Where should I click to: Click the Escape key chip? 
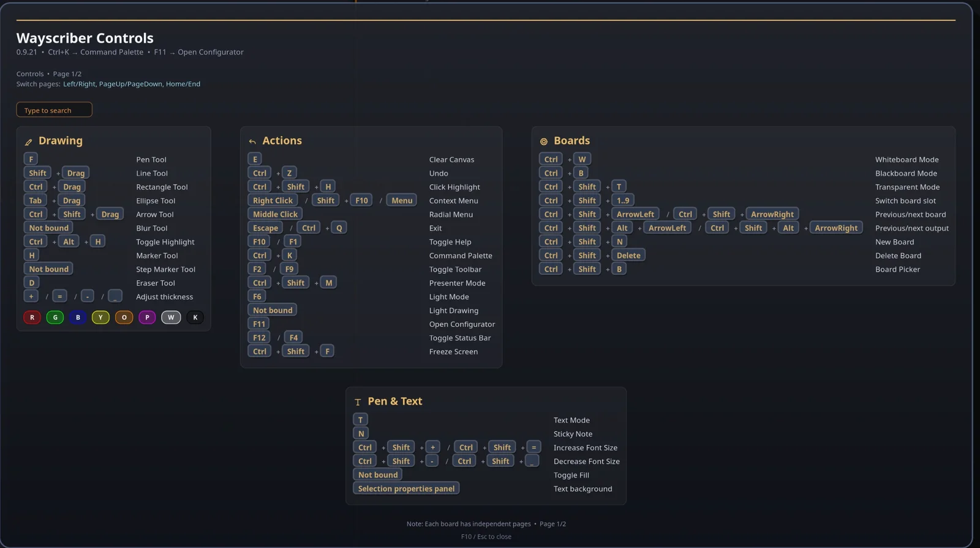pyautogui.click(x=265, y=227)
